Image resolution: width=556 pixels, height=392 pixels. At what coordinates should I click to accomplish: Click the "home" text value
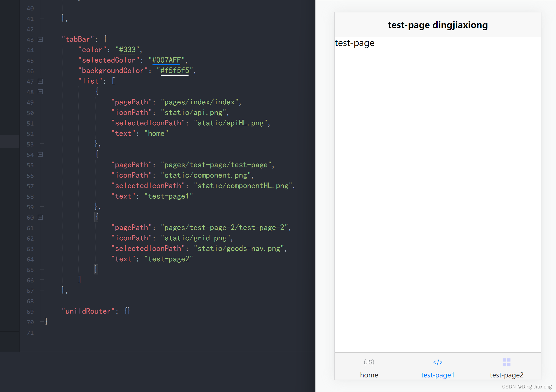point(156,133)
